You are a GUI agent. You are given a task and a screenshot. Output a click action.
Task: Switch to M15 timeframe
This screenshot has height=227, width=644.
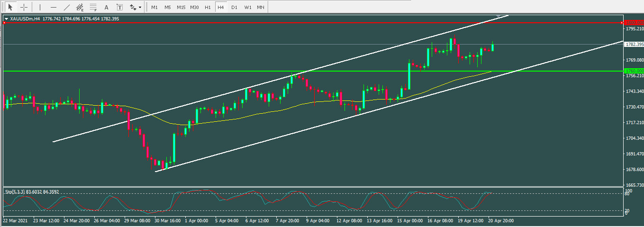click(x=181, y=8)
